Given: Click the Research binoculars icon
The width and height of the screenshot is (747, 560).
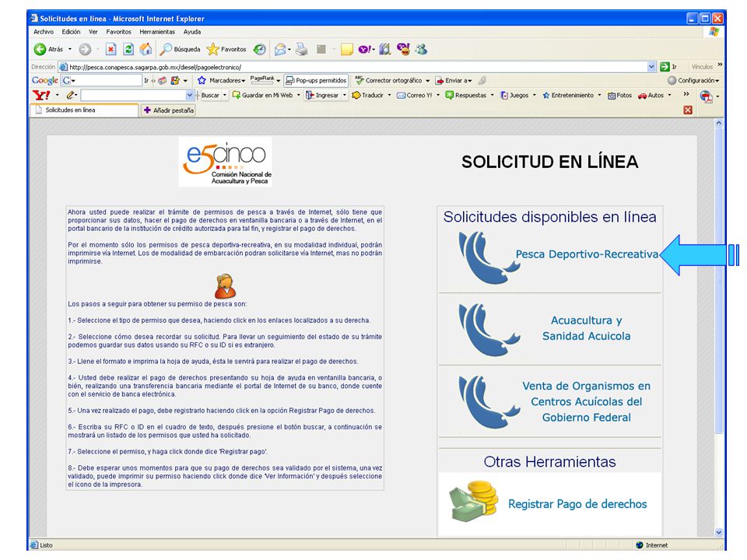Looking at the screenshot, I should pos(385,49).
